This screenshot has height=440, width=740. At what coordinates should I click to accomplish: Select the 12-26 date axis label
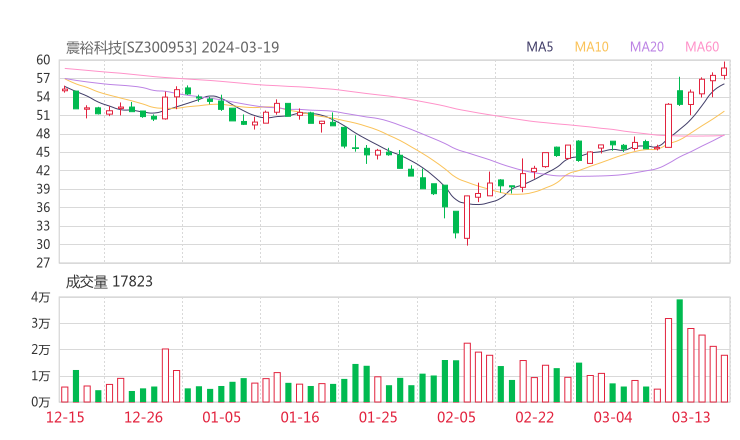143,417
